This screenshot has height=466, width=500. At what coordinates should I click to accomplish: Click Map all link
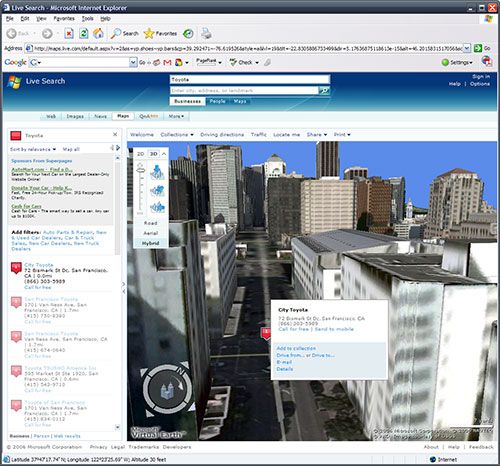(x=71, y=149)
